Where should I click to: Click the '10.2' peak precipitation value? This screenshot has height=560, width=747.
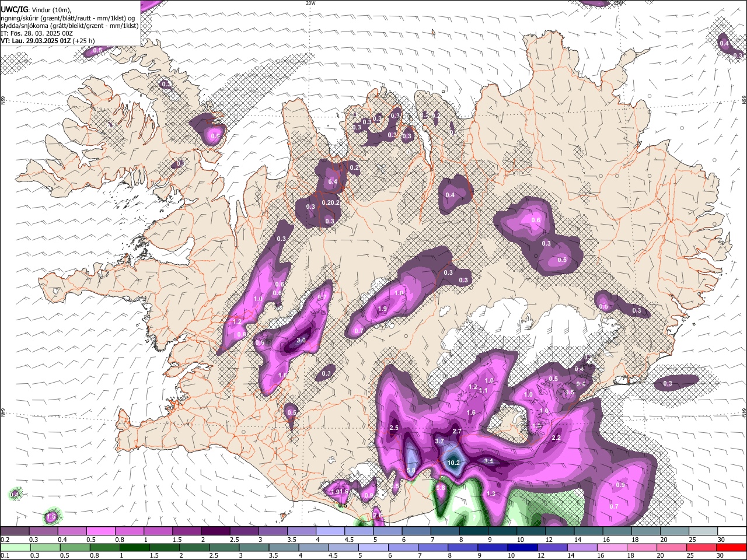coord(453,463)
